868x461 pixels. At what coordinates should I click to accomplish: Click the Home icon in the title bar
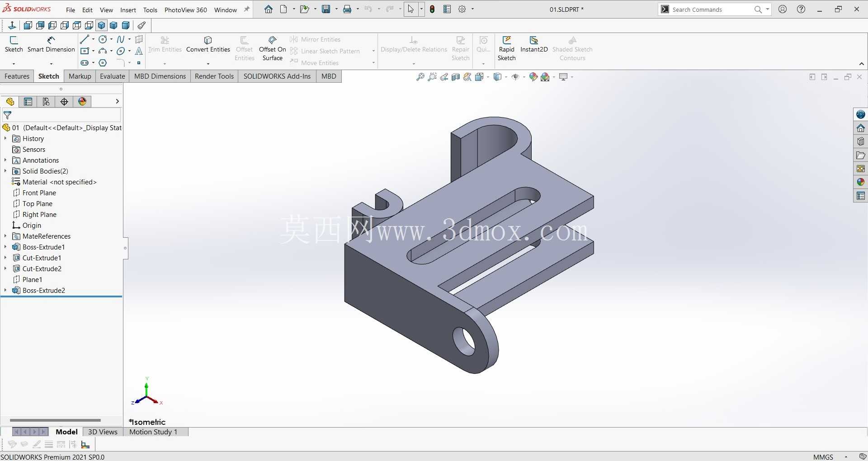269,9
